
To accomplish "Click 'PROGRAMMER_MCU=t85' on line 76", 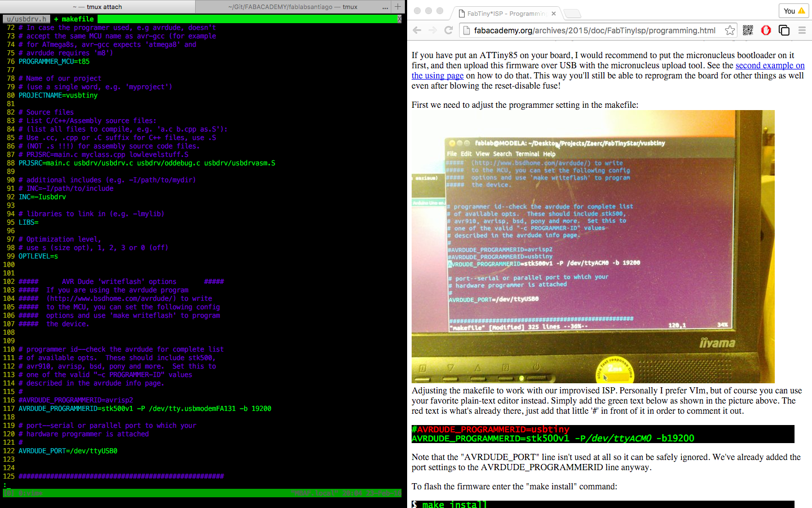I will coord(54,62).
